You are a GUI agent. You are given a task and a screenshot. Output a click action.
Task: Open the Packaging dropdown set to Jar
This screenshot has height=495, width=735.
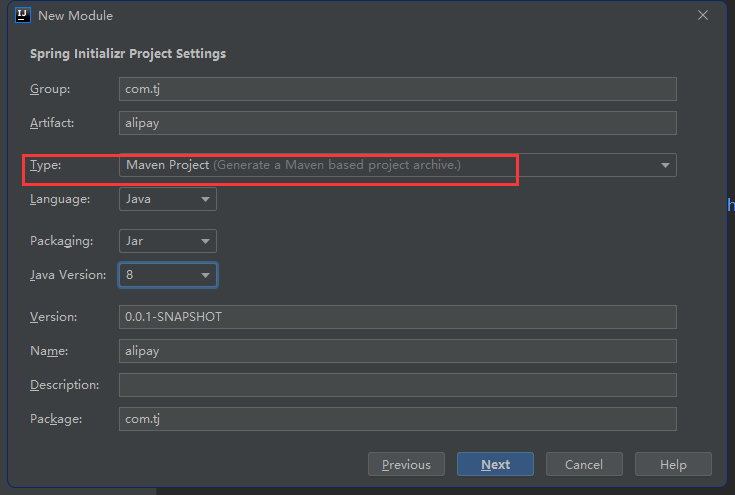tap(167, 241)
